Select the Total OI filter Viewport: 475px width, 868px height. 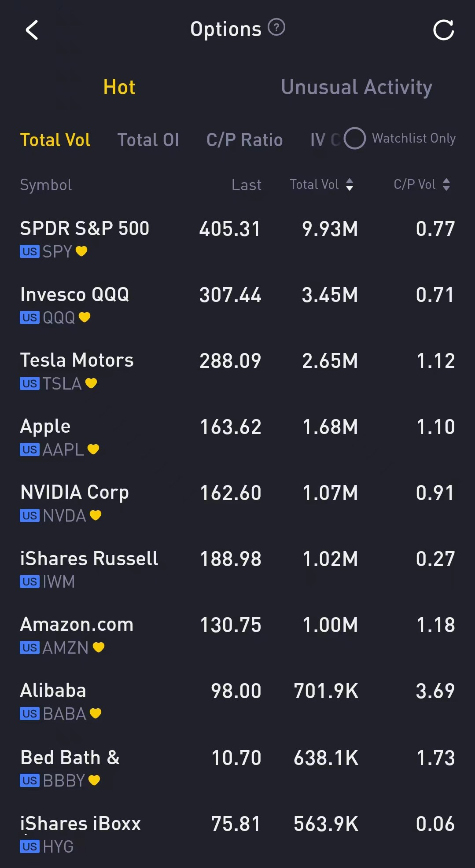[x=148, y=140]
